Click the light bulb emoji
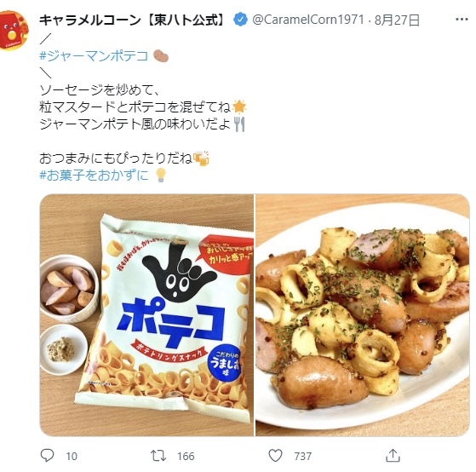The width and height of the screenshot is (476, 472). tap(161, 175)
